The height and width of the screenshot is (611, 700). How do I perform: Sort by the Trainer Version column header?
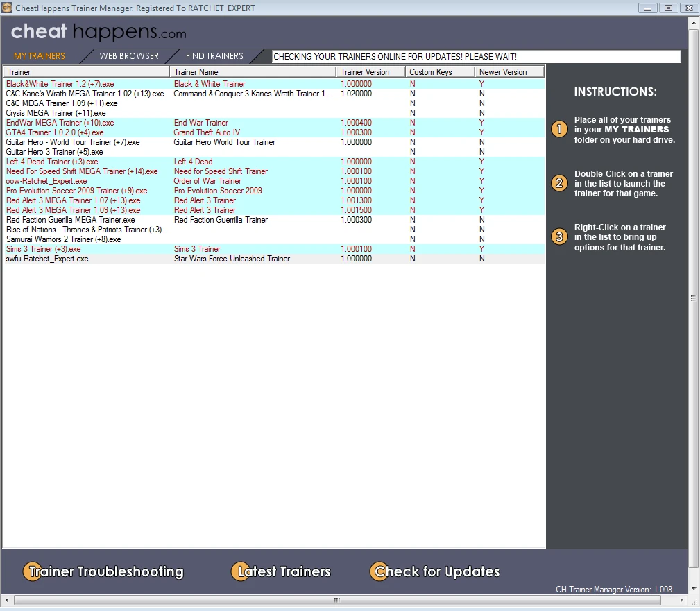point(370,72)
